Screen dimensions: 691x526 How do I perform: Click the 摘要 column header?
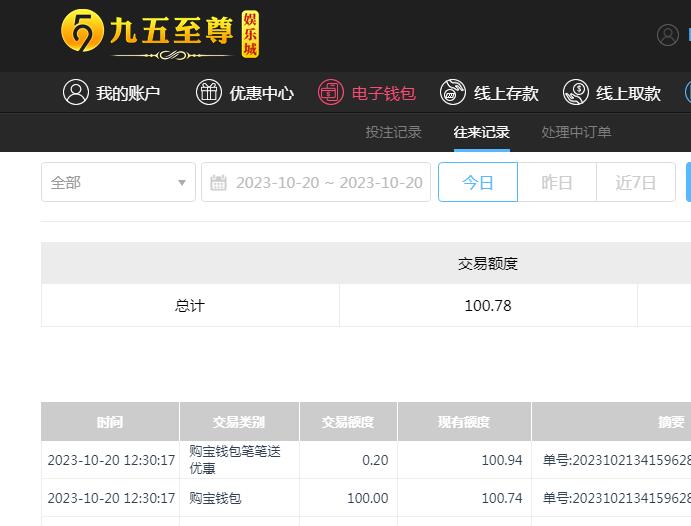coord(671,422)
